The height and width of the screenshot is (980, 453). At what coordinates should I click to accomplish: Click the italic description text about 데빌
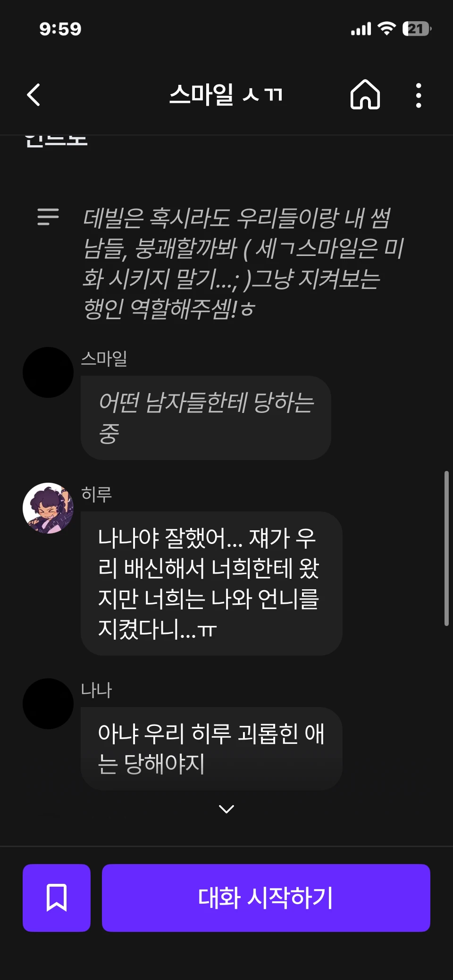pyautogui.click(x=243, y=263)
